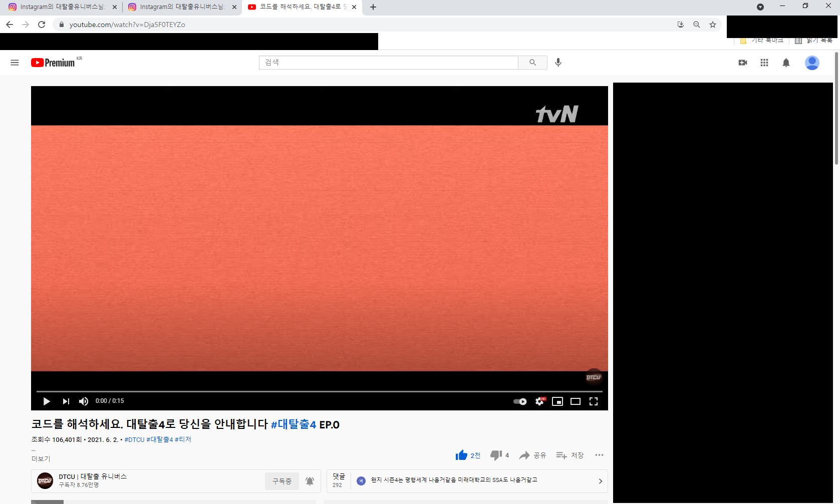The width and height of the screenshot is (840, 504).
Task: Open the #대탈출4 hashtag in title
Action: [294, 424]
